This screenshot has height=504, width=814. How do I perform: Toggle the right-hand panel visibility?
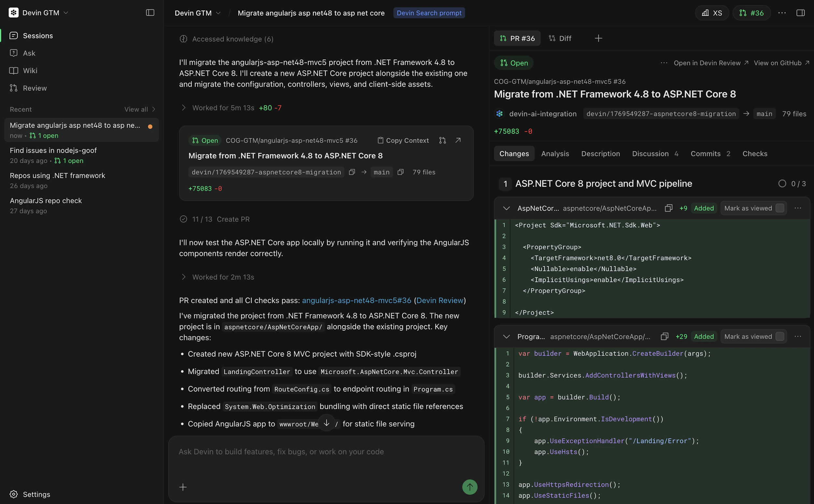tap(800, 13)
